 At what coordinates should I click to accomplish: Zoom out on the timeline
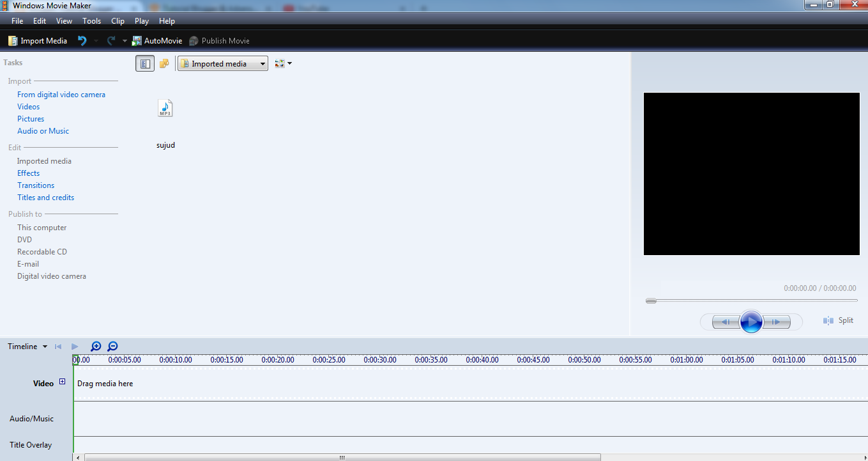point(112,347)
